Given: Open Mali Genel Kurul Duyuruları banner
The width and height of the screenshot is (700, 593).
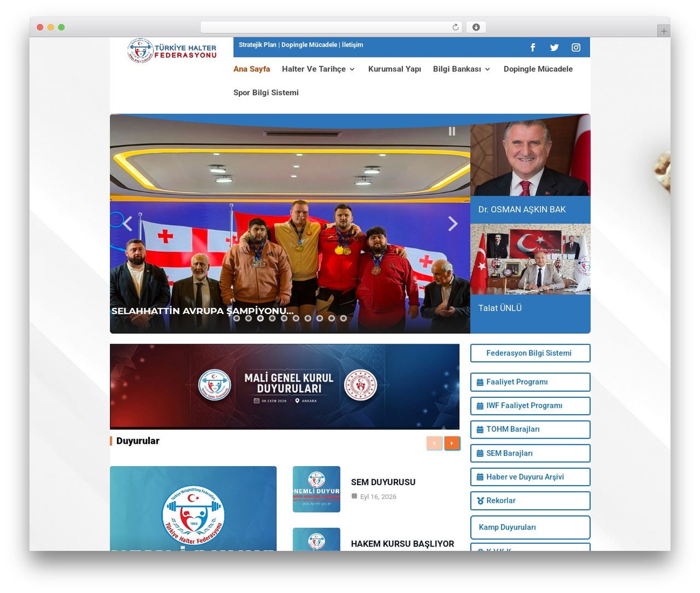Looking at the screenshot, I should pyautogui.click(x=284, y=387).
